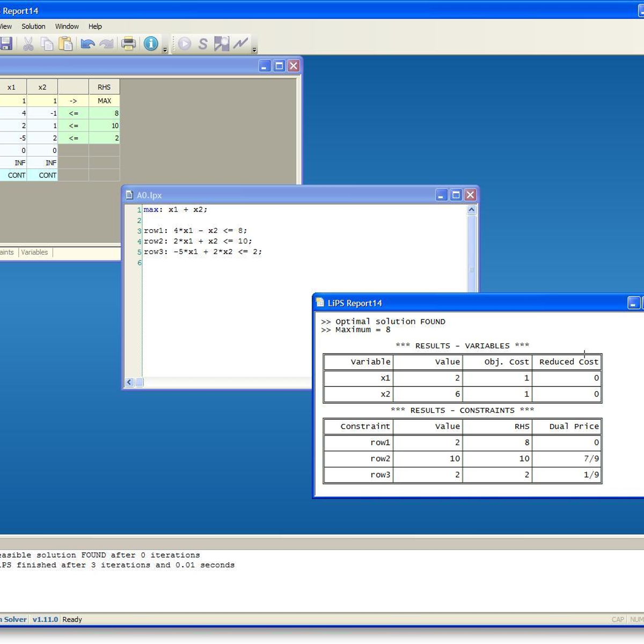644x644 pixels.
Task: Click line 6 in the A0.lpx editor
Action: coord(161,262)
